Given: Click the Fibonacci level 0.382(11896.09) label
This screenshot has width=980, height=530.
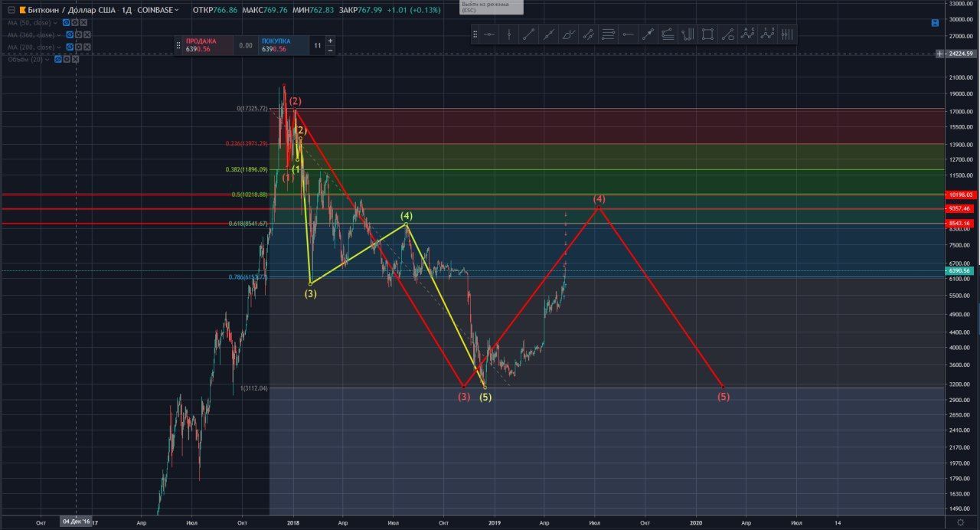Looking at the screenshot, I should [247, 169].
